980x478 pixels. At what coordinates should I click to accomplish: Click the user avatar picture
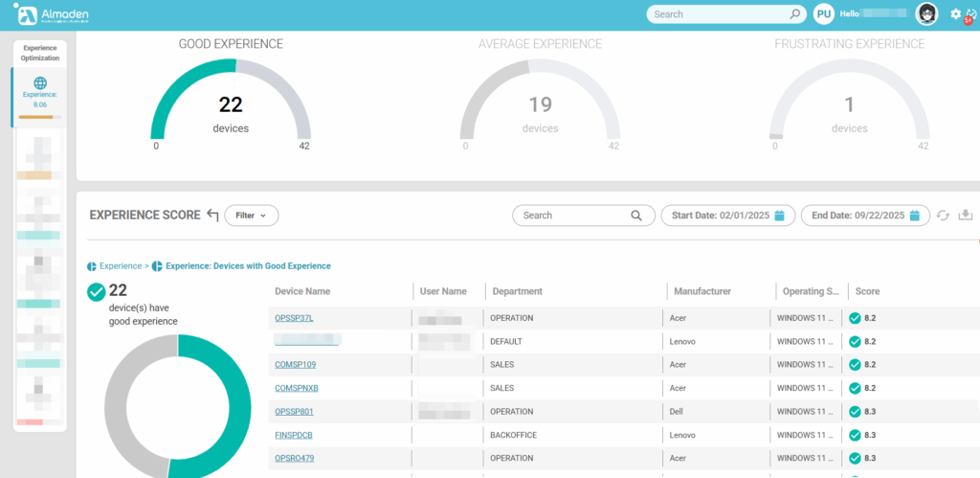pyautogui.click(x=926, y=14)
